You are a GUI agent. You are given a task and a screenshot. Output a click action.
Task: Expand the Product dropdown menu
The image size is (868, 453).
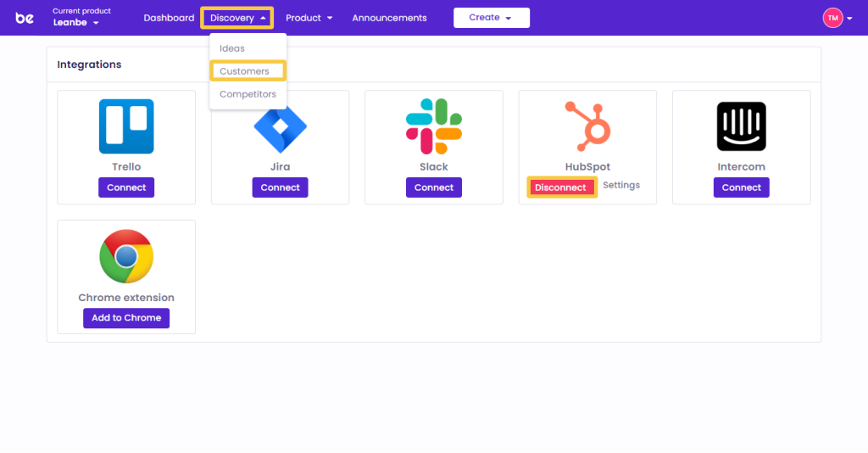point(309,18)
